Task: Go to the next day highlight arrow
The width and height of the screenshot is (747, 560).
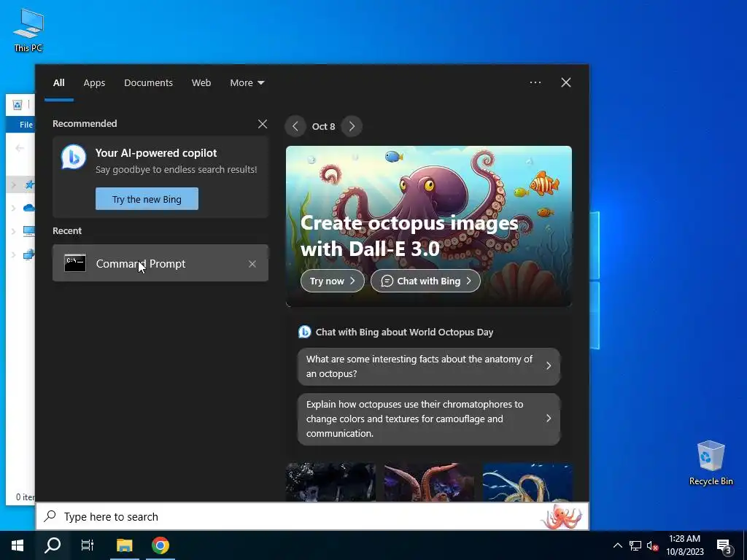Action: pyautogui.click(x=352, y=126)
